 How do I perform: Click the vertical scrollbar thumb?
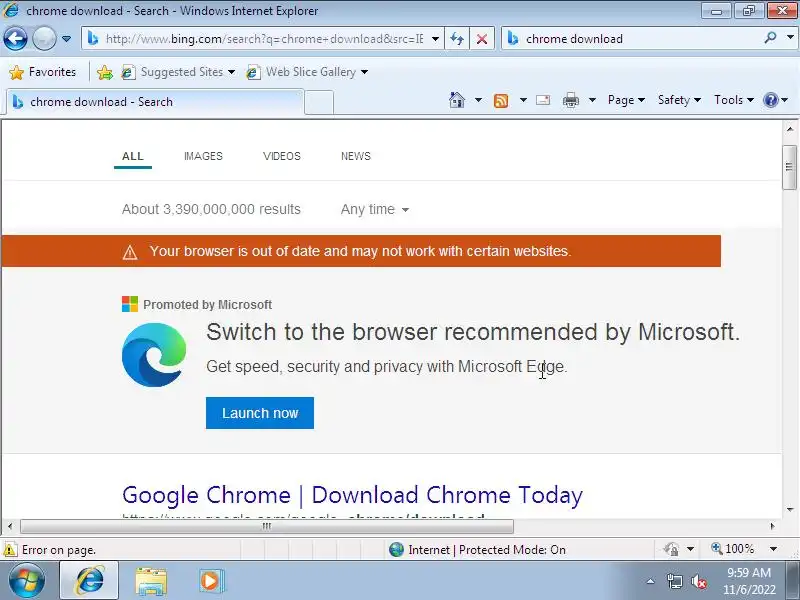point(789,167)
